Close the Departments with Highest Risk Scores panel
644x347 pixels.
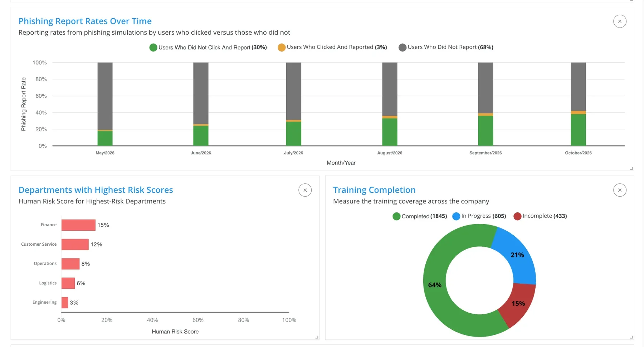(x=305, y=190)
